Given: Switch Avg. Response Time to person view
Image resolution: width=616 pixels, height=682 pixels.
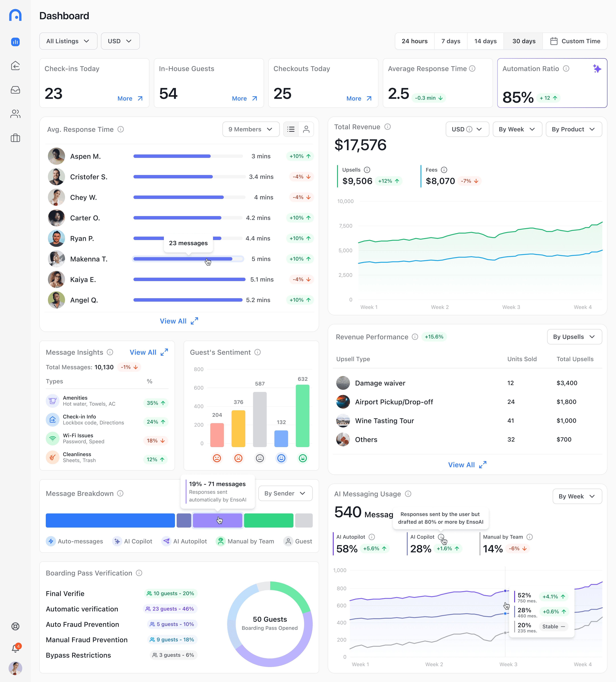Looking at the screenshot, I should [x=306, y=129].
